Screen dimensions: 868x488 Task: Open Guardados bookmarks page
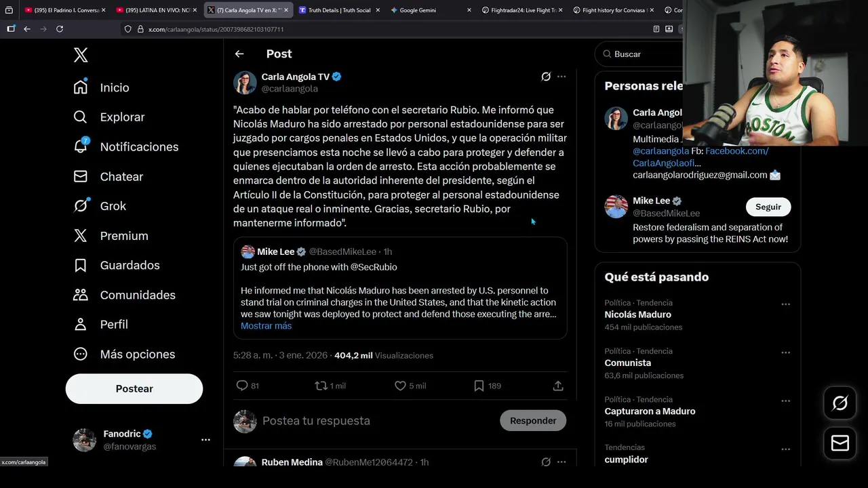click(117, 265)
